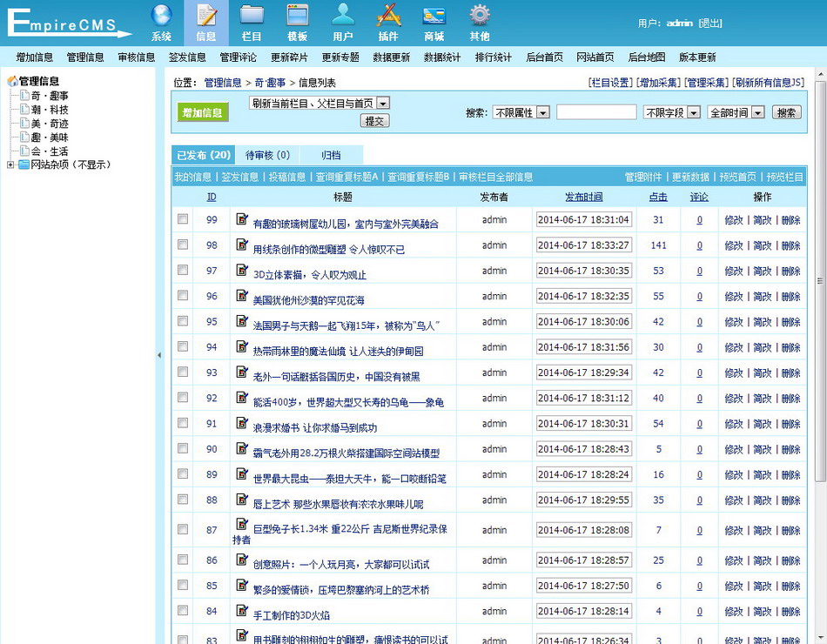827x644 pixels.
Task: Click the search keyword input field
Action: (x=596, y=112)
